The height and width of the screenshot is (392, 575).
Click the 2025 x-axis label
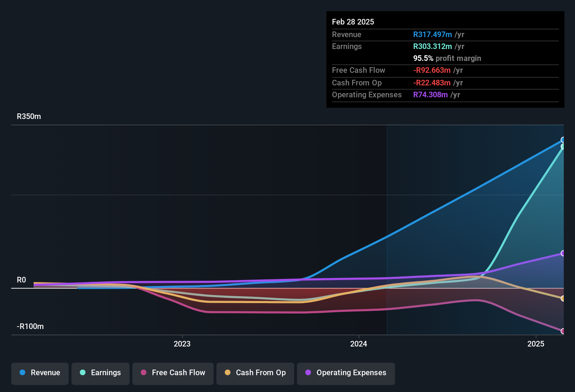pyautogui.click(x=536, y=344)
